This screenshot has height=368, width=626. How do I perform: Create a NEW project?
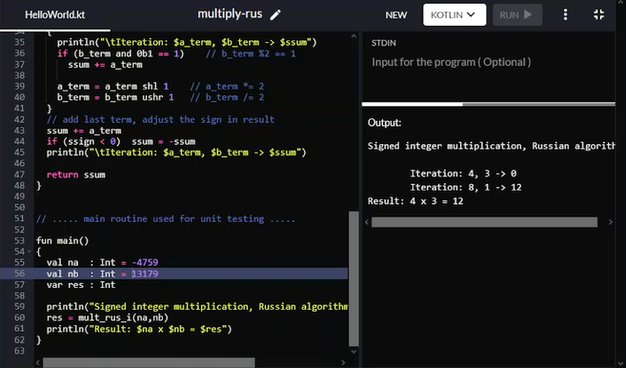click(396, 15)
